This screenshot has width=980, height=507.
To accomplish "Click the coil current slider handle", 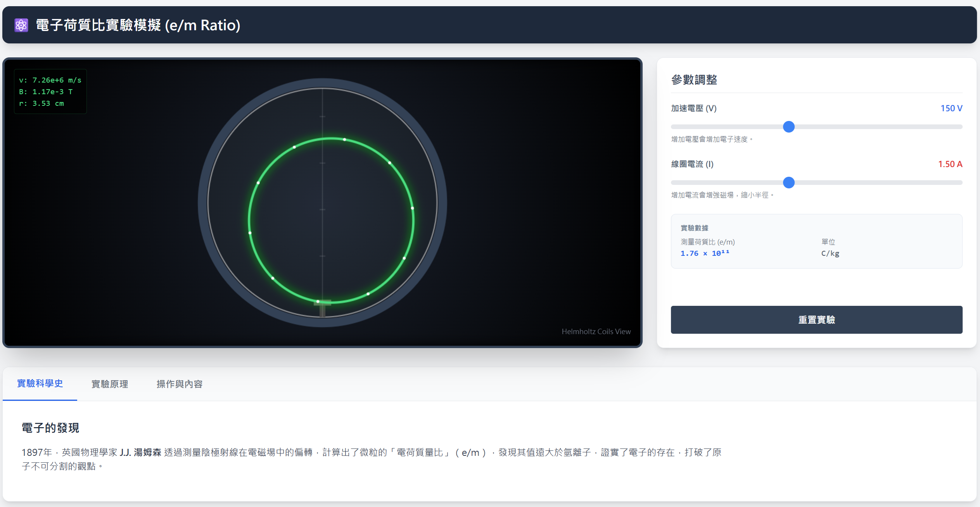I will [x=788, y=183].
